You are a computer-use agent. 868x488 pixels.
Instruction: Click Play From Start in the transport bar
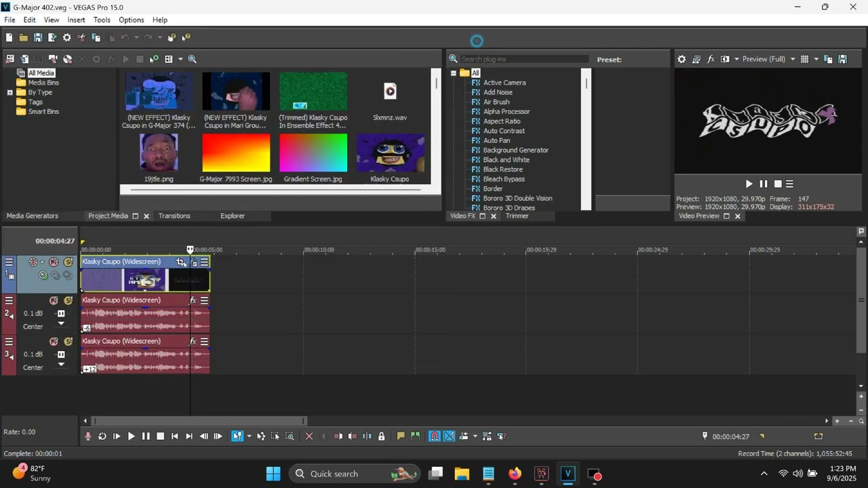117,436
